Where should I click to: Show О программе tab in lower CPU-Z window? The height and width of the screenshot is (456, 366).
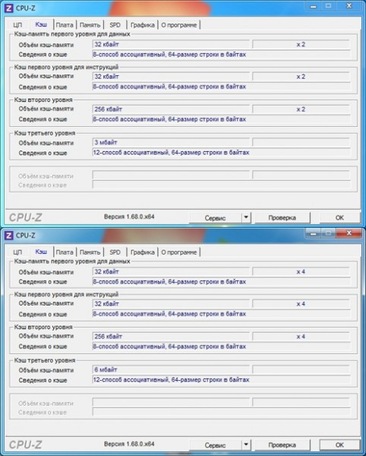(179, 252)
